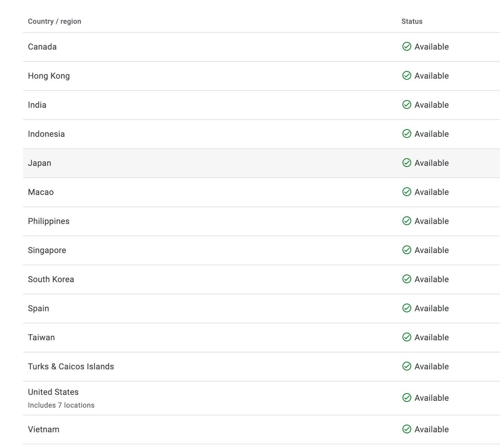Click the Available text in Macao row
Image resolution: width=500 pixels, height=448 pixels.
[431, 192]
